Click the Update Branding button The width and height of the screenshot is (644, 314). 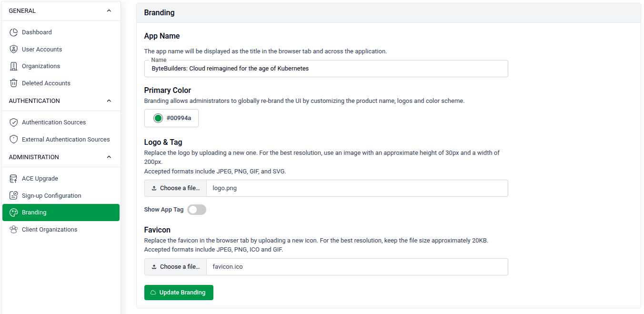(x=179, y=292)
